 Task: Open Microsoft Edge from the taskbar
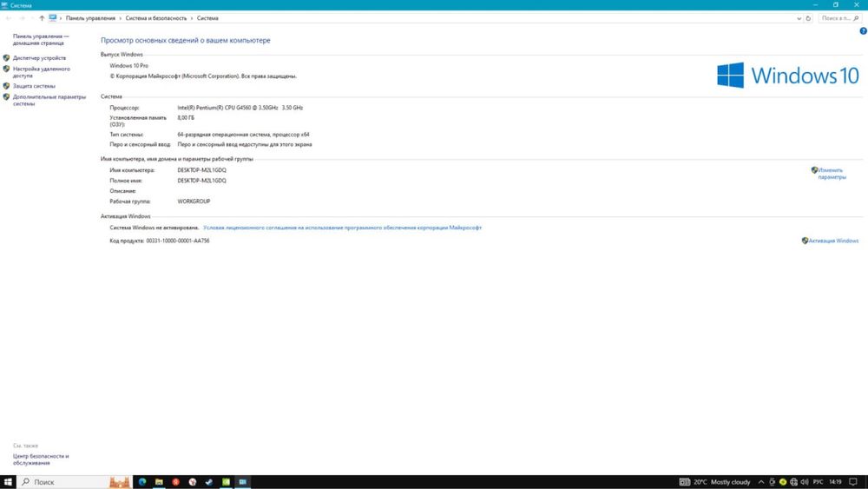tap(142, 482)
